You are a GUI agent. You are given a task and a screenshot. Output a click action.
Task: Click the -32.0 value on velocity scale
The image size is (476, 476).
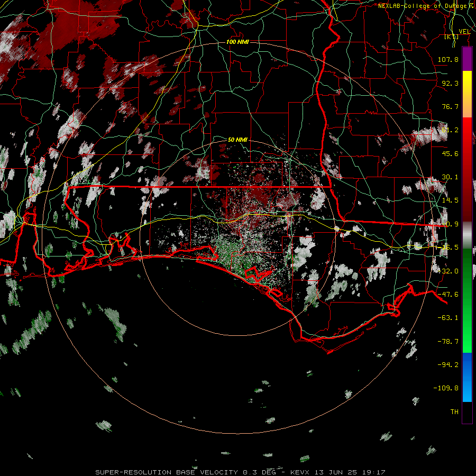pos(448,271)
